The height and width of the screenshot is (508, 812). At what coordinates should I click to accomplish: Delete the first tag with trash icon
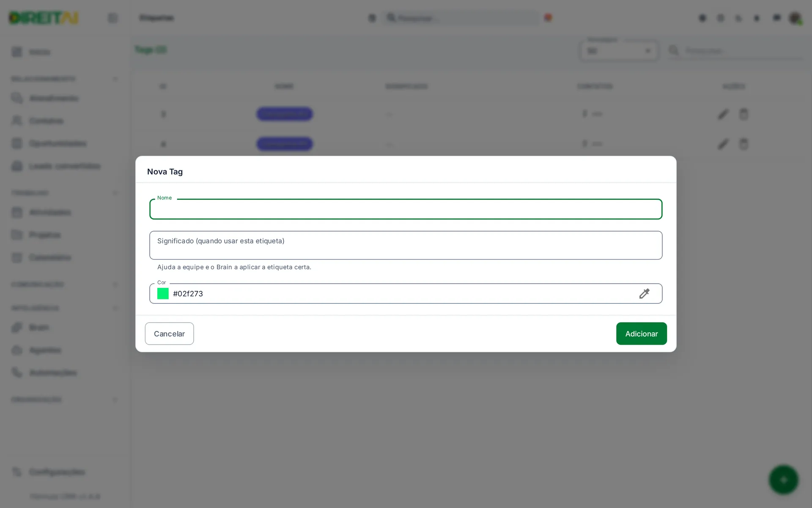tap(743, 114)
